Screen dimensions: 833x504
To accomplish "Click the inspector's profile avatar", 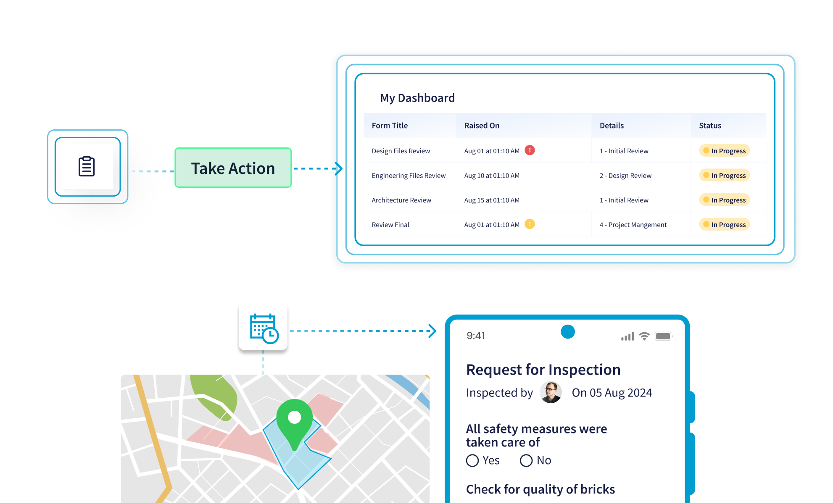I will [x=551, y=392].
